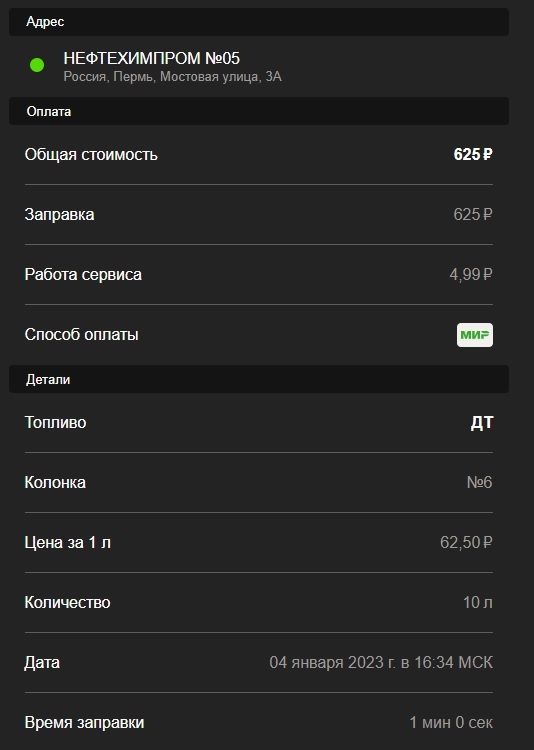Select the Количество 10 л value
The image size is (534, 750).
point(478,603)
